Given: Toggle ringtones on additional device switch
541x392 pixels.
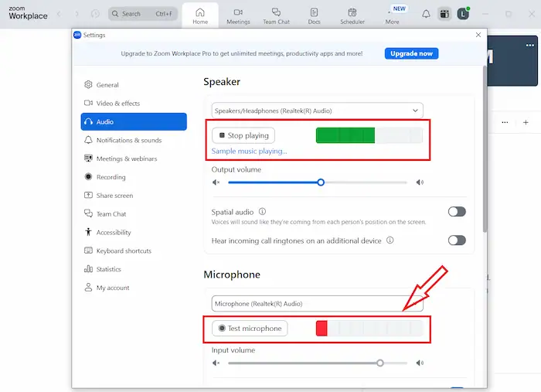Looking at the screenshot, I should tap(457, 240).
